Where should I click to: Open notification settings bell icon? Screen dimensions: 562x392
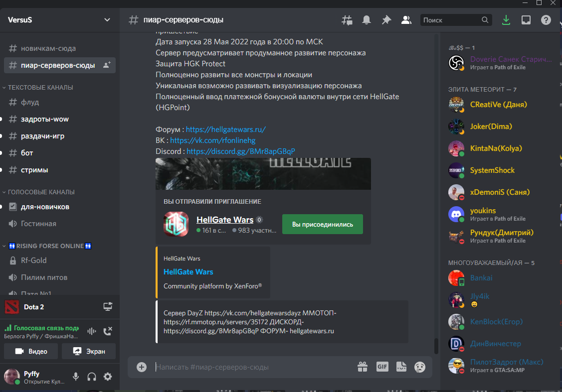[367, 20]
